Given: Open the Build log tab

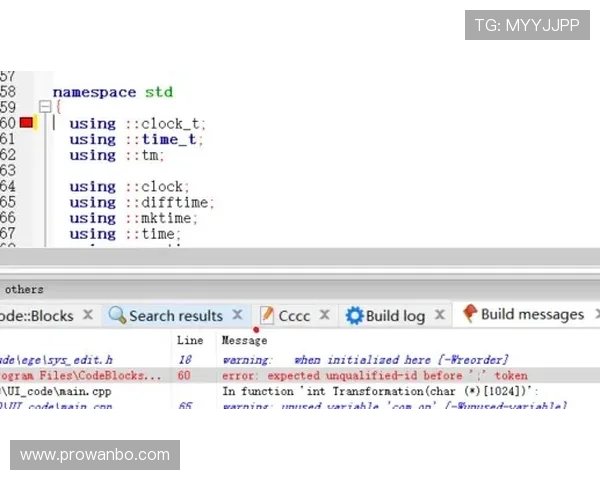Looking at the screenshot, I should (395, 315).
